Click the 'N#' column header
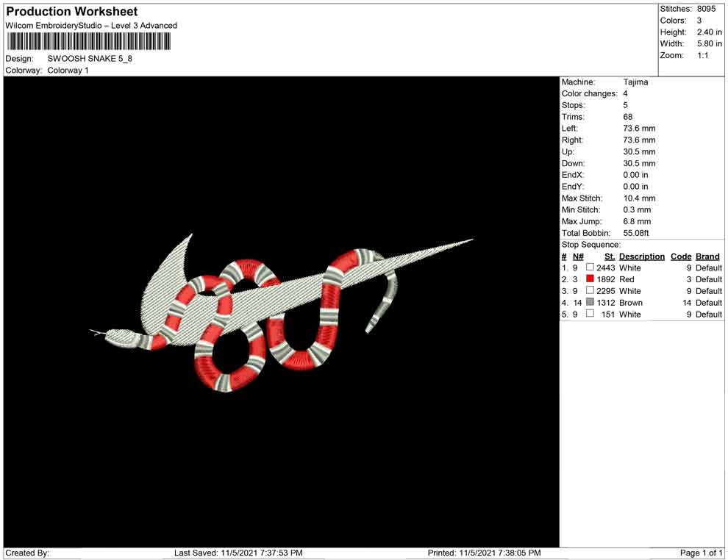This screenshot has width=728, height=560. [578, 256]
